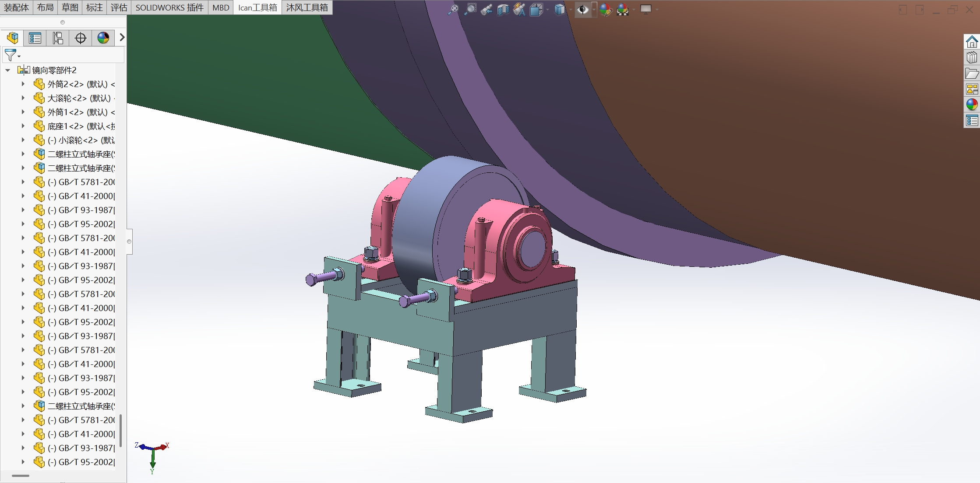Select the Zoom to Area tool
This screenshot has width=980, height=483.
[x=470, y=9]
